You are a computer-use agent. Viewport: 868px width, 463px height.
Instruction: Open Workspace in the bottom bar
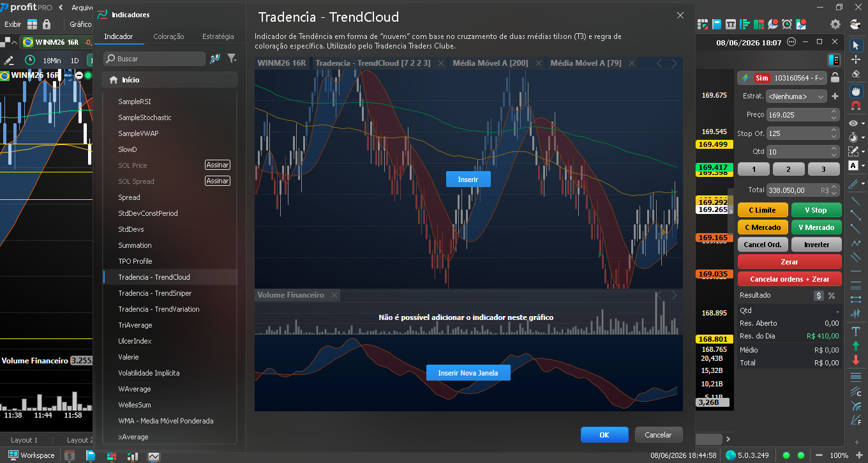[x=31, y=455]
